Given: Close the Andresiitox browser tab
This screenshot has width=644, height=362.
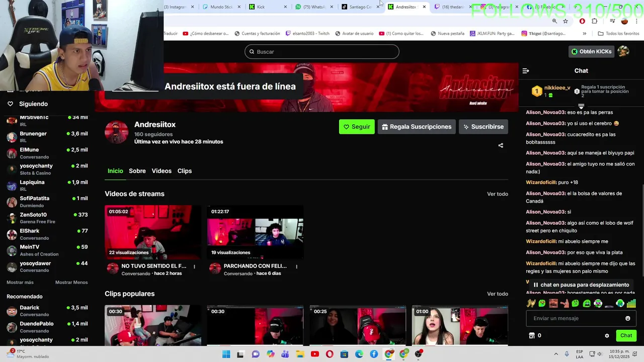Looking at the screenshot, I should click(424, 7).
